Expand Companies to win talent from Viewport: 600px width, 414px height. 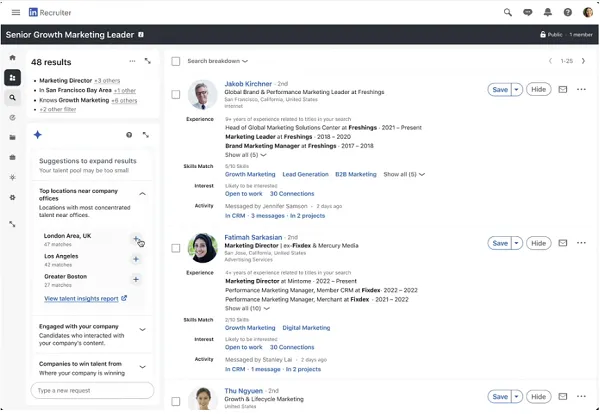click(x=142, y=367)
